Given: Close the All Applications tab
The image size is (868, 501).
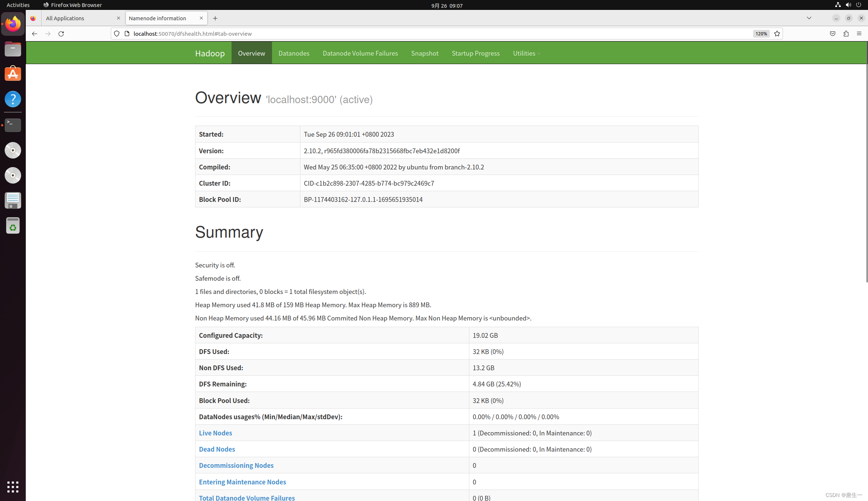Looking at the screenshot, I should (119, 18).
